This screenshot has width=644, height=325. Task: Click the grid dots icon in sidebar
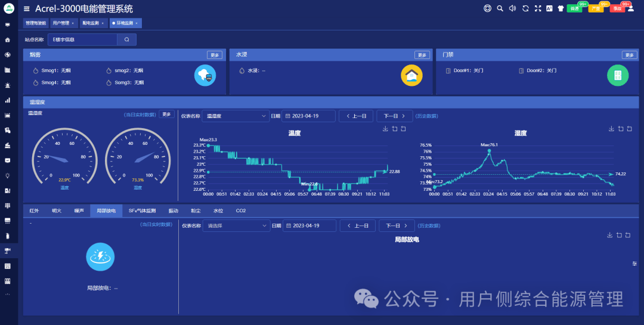point(7,206)
